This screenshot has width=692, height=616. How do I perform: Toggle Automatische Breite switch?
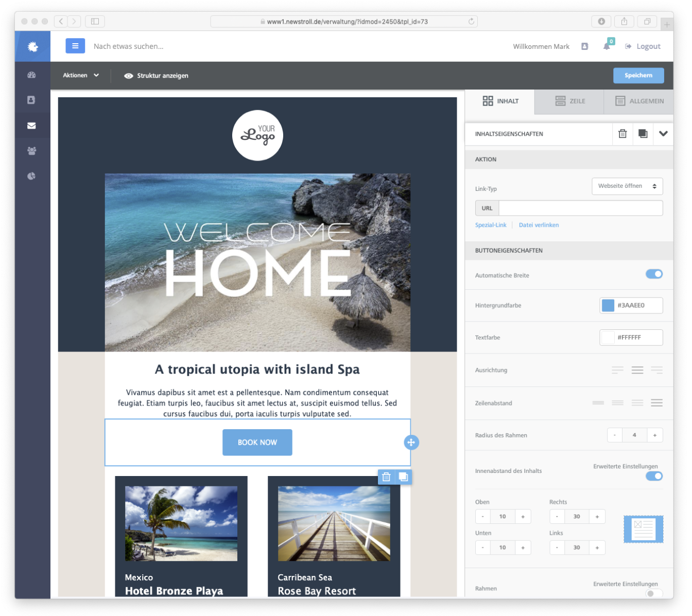coord(654,274)
